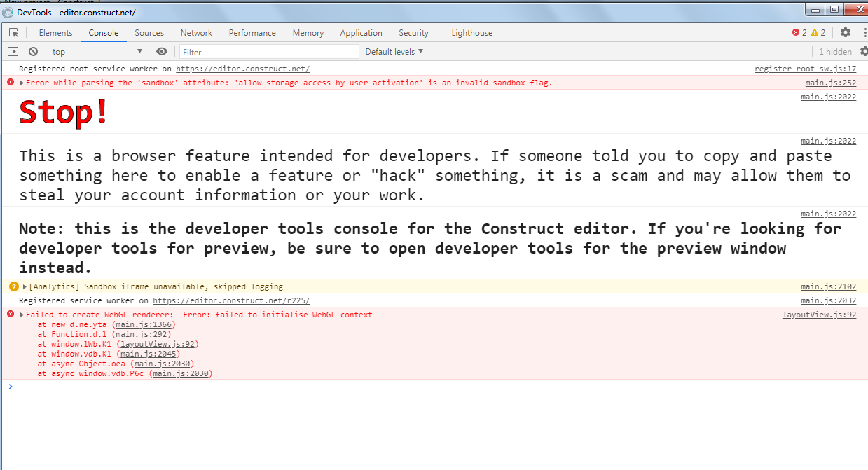Open the layoutView.js:92 source link on right
Image resolution: width=868 pixels, height=470 pixels.
click(819, 315)
